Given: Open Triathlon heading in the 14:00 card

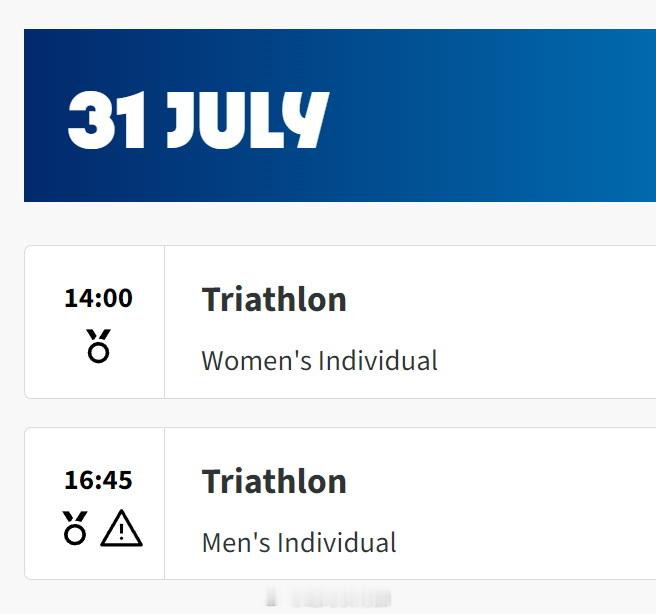Looking at the screenshot, I should [x=274, y=299].
